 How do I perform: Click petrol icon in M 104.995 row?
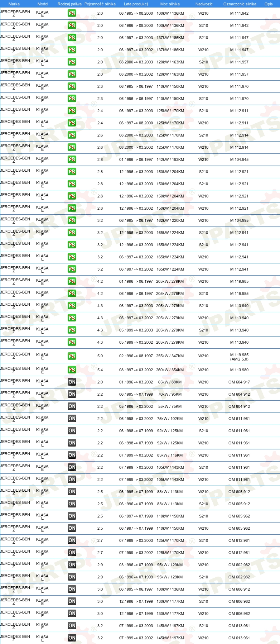coord(72,221)
